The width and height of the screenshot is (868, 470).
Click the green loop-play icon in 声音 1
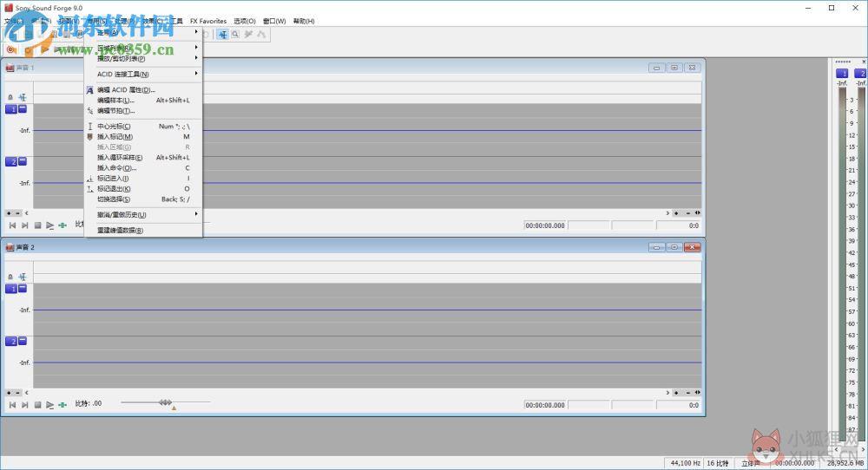coord(62,225)
